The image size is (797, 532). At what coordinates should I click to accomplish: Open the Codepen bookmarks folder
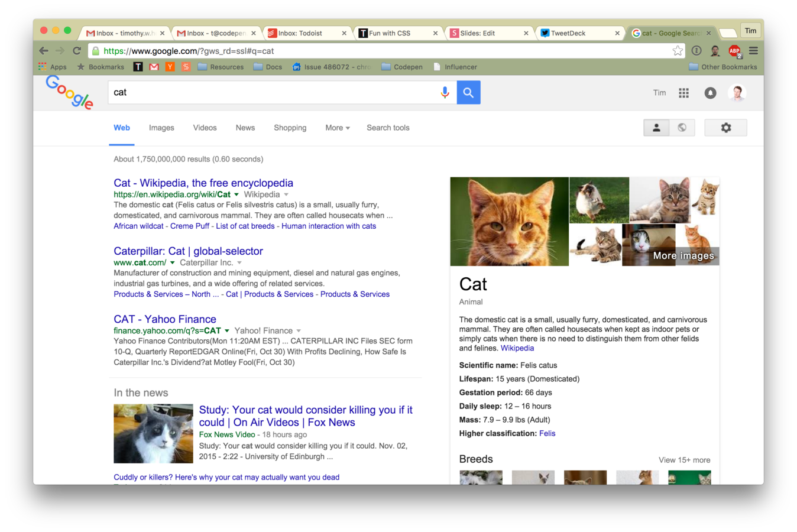[402, 67]
